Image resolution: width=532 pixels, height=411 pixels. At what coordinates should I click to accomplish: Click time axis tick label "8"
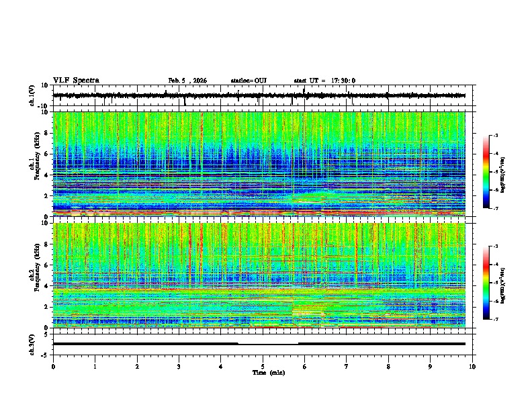388,367
